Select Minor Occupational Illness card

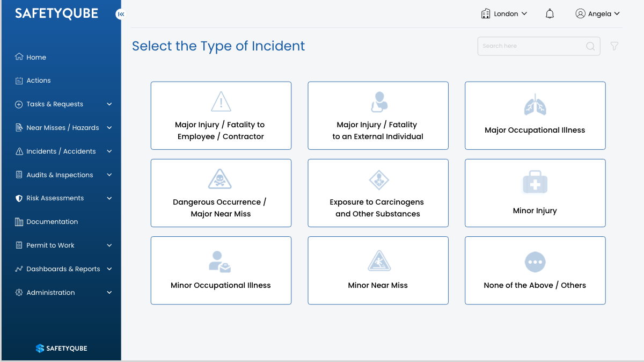[x=221, y=271]
